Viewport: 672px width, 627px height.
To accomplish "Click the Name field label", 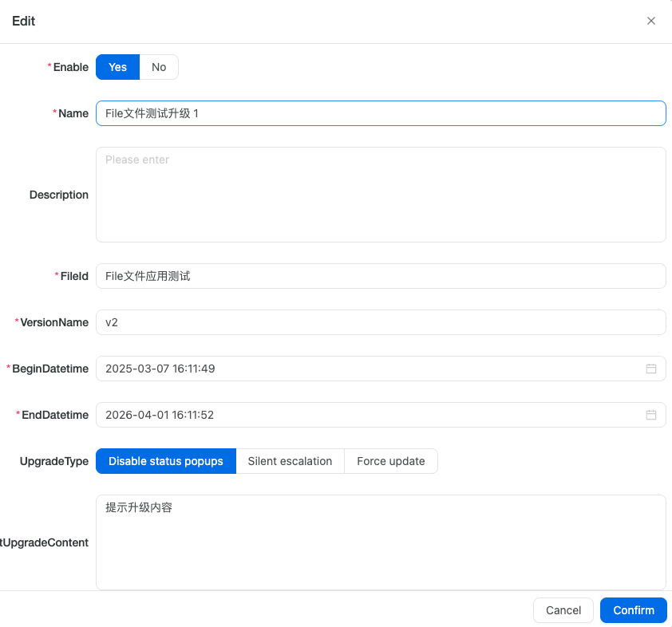I will tap(73, 113).
